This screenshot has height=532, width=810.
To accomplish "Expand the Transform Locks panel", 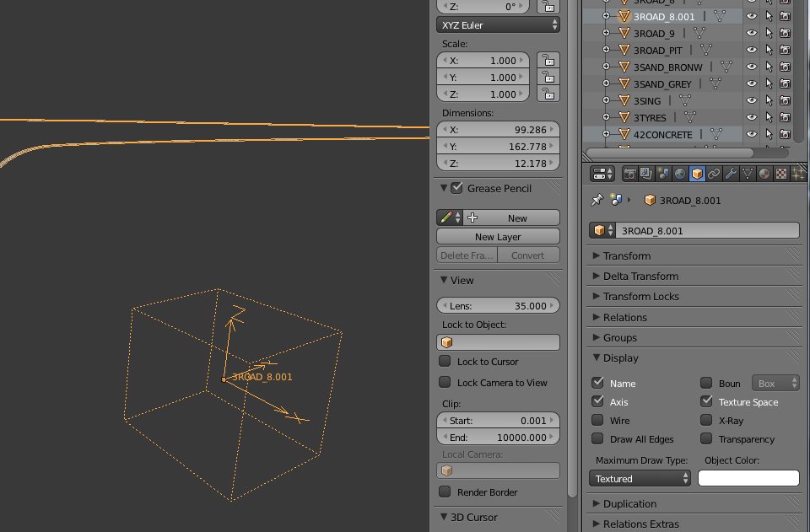I will coord(597,296).
